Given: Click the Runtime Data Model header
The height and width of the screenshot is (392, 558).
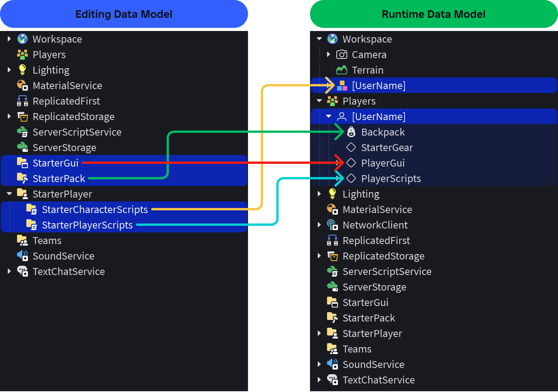Looking at the screenshot, I should [x=434, y=14].
